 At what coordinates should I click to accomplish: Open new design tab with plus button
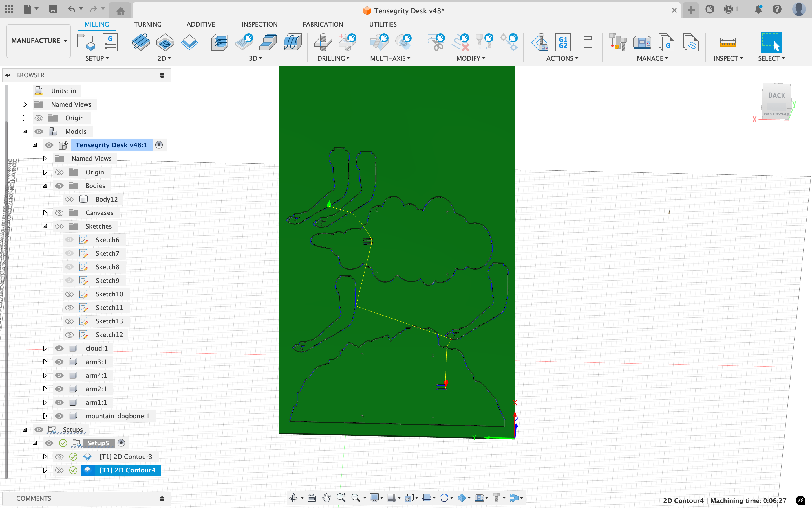pos(691,10)
